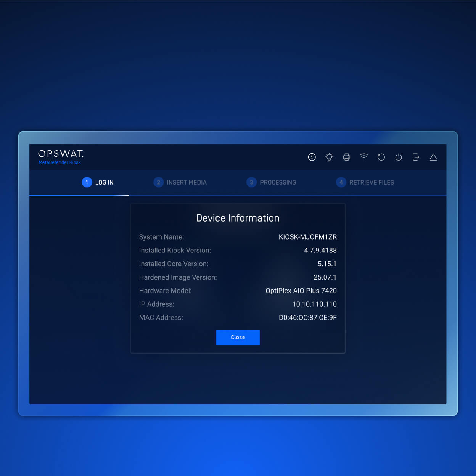Open the Wi-Fi network settings icon

(x=364, y=157)
